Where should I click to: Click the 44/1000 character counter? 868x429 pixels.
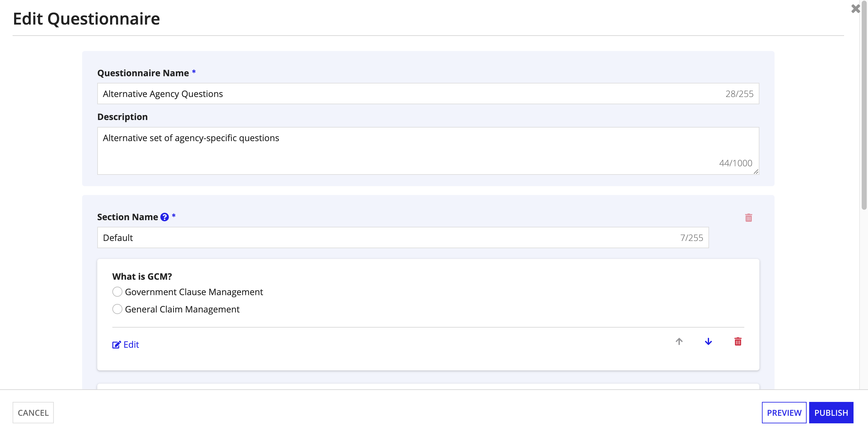[736, 163]
